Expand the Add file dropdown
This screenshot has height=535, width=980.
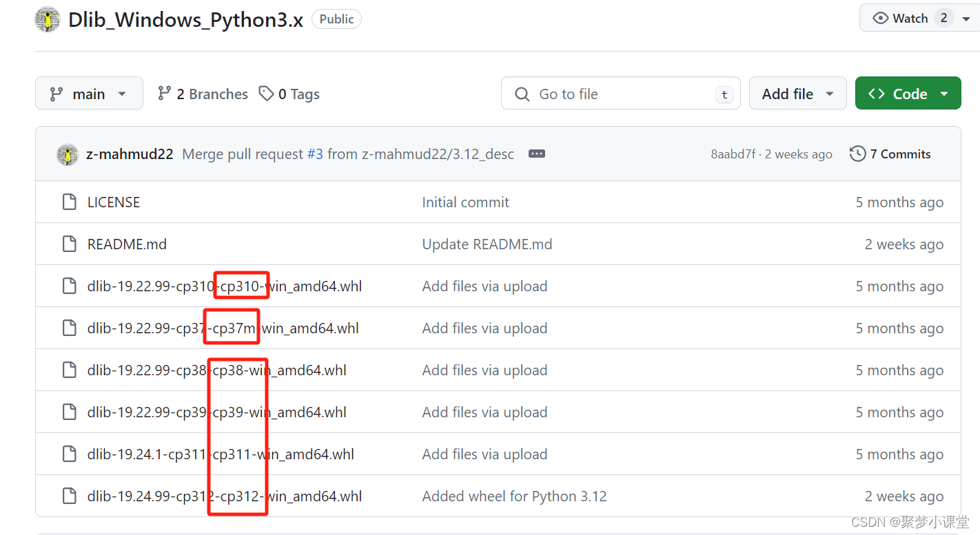797,93
